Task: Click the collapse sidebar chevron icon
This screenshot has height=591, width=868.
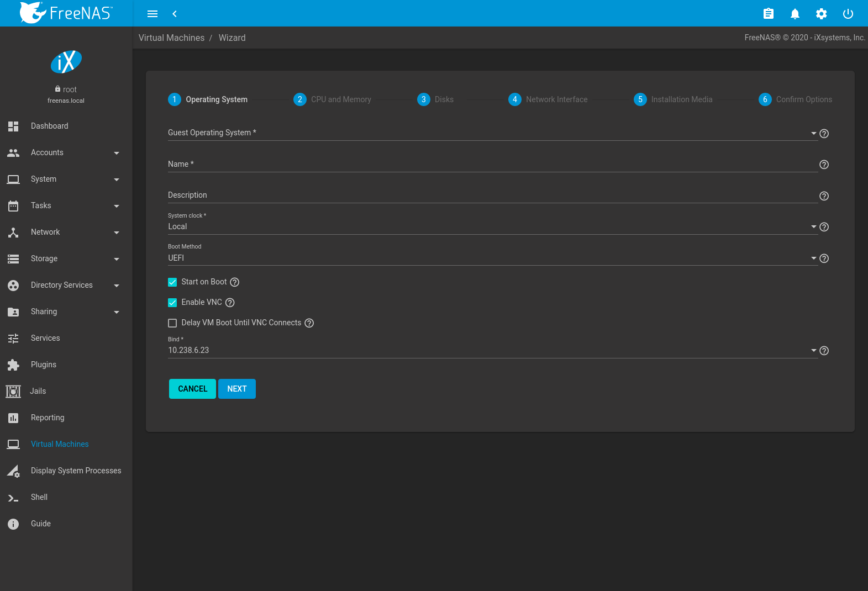Action: coord(175,14)
